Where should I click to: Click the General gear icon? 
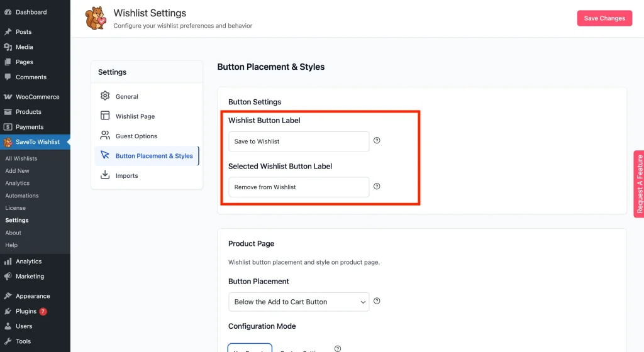(x=105, y=96)
